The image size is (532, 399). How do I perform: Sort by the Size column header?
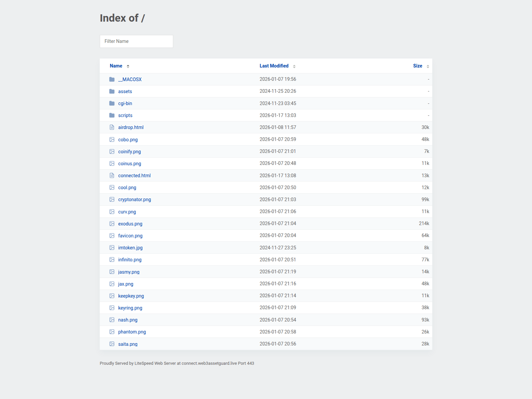coord(418,66)
